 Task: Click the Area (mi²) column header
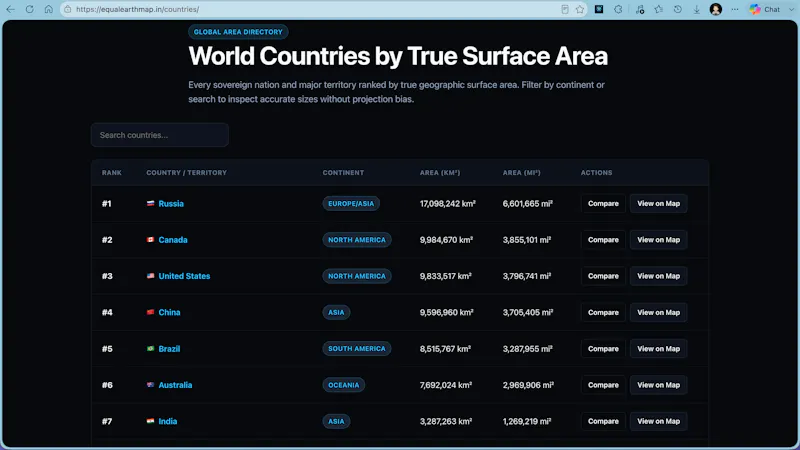(521, 173)
